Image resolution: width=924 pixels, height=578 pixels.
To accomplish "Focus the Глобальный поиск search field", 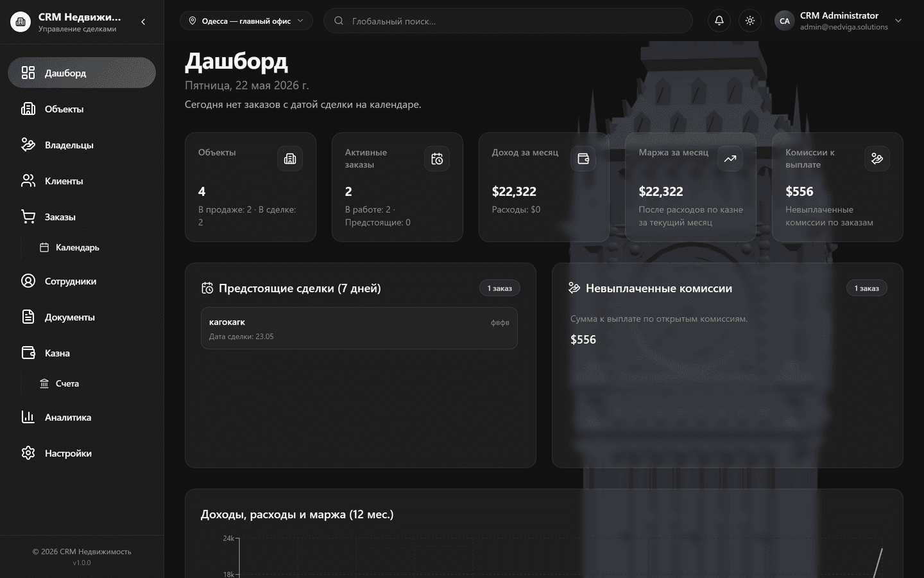I will [508, 21].
